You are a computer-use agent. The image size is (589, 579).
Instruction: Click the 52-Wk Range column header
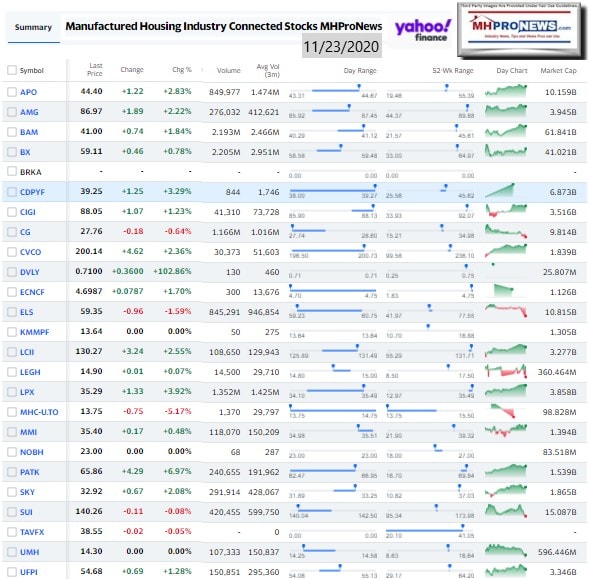[453, 70]
